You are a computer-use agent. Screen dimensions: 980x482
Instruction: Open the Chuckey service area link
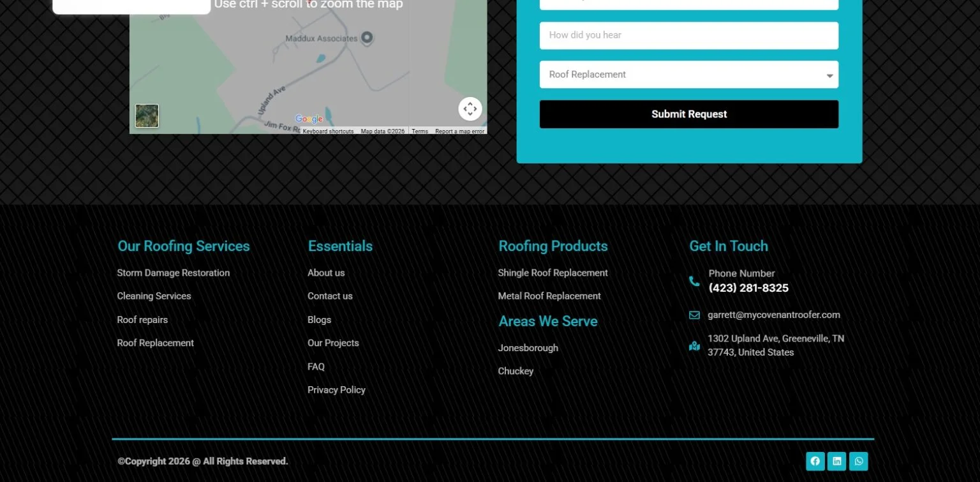pyautogui.click(x=516, y=371)
